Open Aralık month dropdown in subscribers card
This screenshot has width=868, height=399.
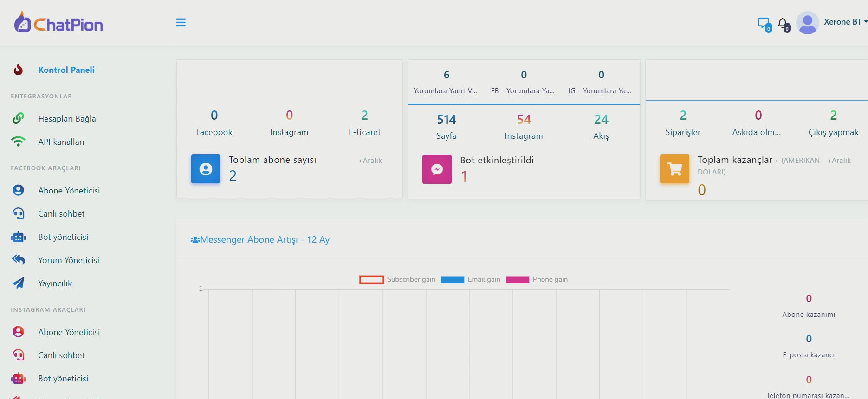(x=370, y=161)
